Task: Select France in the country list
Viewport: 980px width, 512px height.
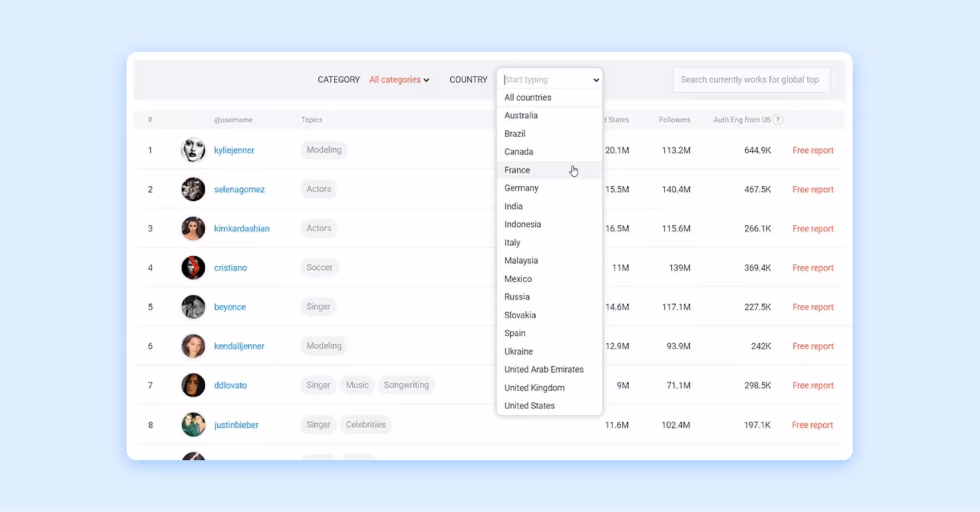Action: pos(549,170)
